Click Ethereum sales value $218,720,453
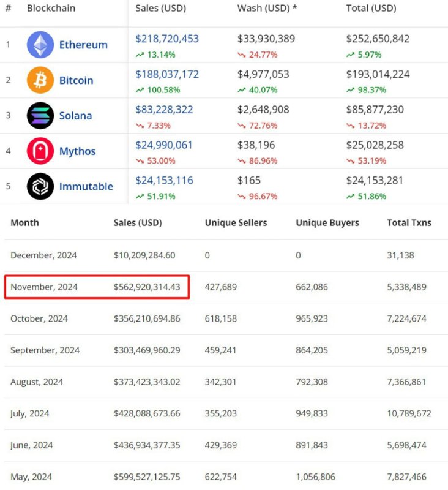This screenshot has height=490, width=448. point(167,39)
